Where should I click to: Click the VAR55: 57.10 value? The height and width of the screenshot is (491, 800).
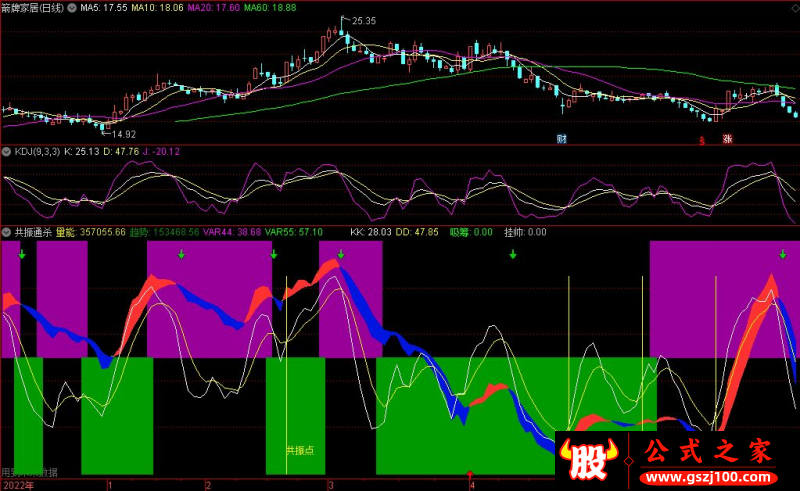click(x=294, y=232)
